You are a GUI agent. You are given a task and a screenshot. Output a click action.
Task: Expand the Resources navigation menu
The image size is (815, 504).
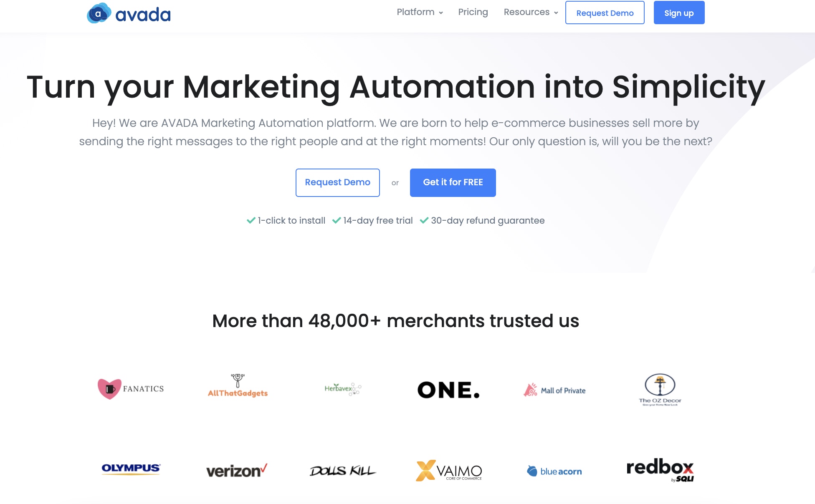[530, 12]
